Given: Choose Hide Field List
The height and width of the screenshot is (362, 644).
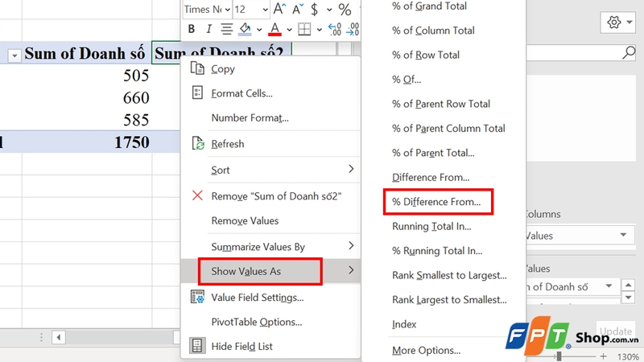Looking at the screenshot, I should 270,346.
